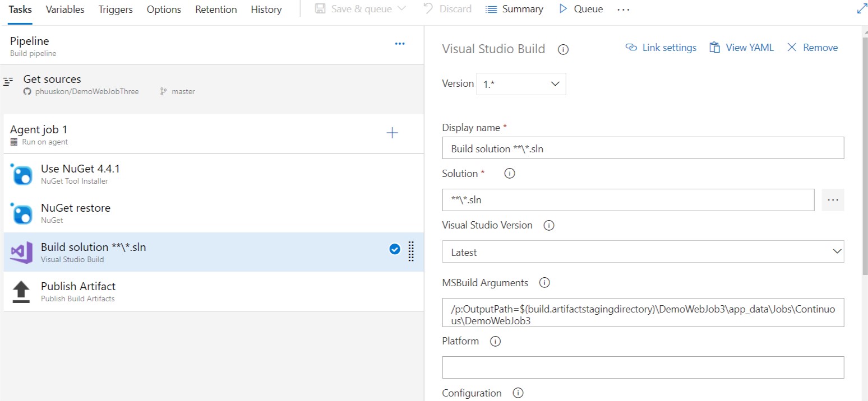
Task: Show info for Visual Studio Build title
Action: click(564, 49)
